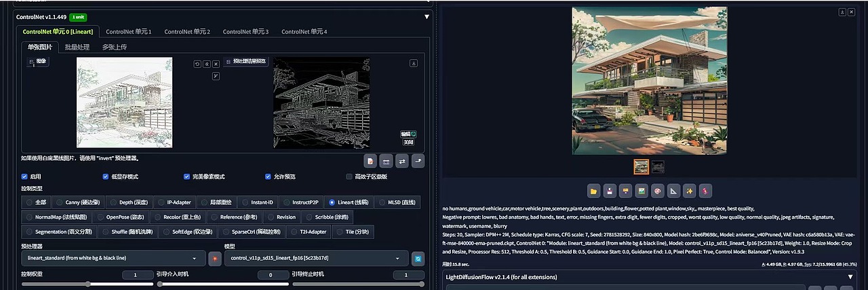Switch to ControlNet 单元 2 tab
Image resolution: width=868 pixels, height=290 pixels.
click(x=187, y=31)
